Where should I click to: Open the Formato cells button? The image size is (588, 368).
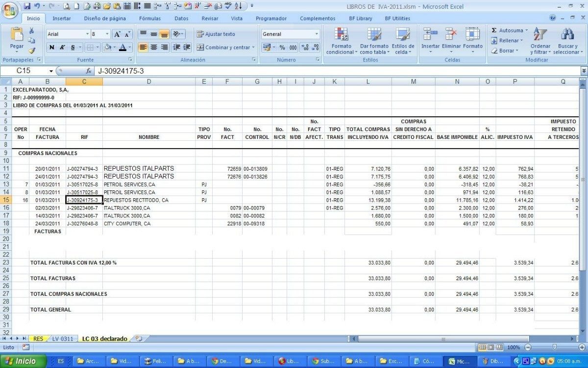click(473, 39)
